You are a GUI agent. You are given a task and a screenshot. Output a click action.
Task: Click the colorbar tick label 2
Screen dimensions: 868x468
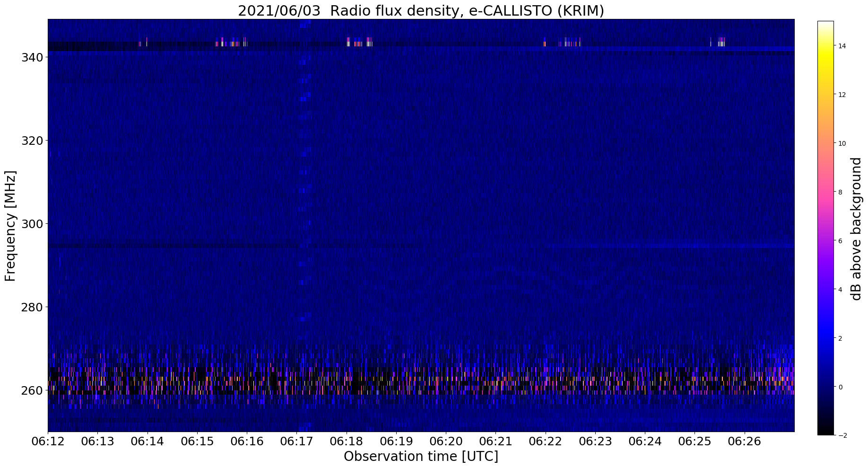tap(840, 338)
